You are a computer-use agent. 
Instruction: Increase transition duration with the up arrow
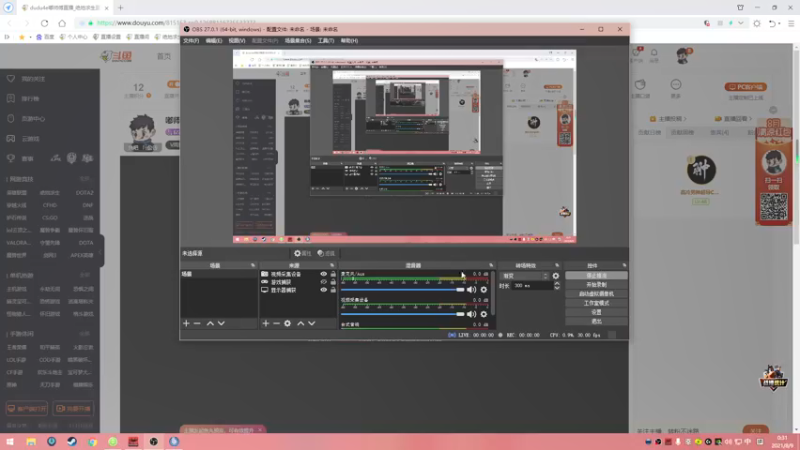point(557,284)
